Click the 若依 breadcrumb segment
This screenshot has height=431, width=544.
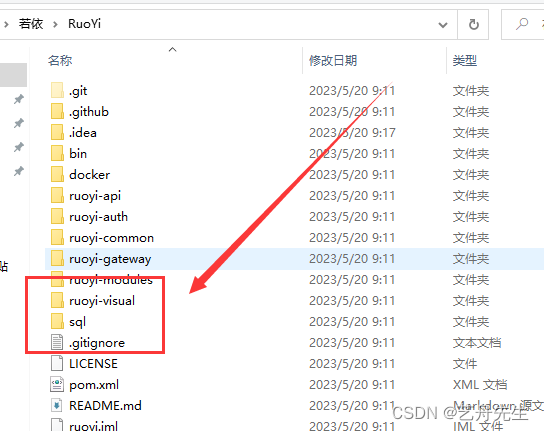point(31,24)
